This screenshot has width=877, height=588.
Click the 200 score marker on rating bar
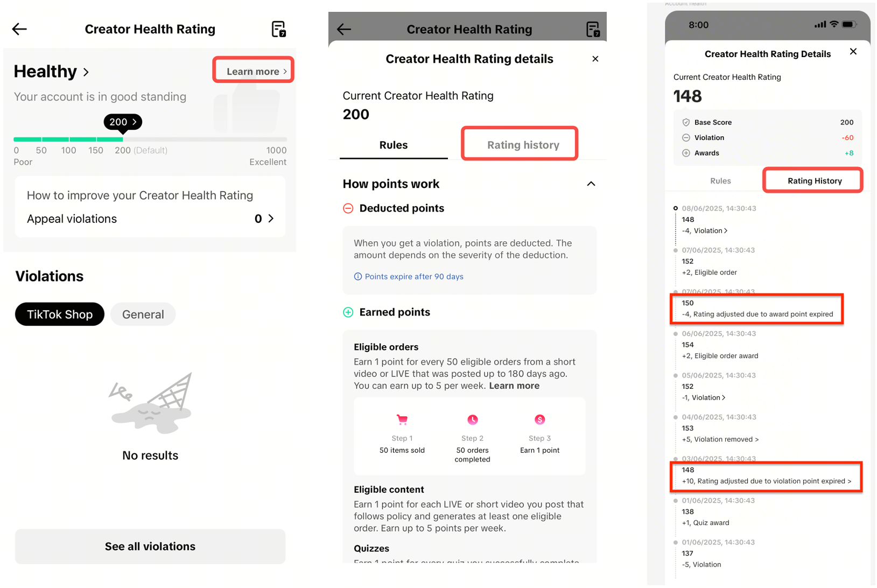coord(123,122)
